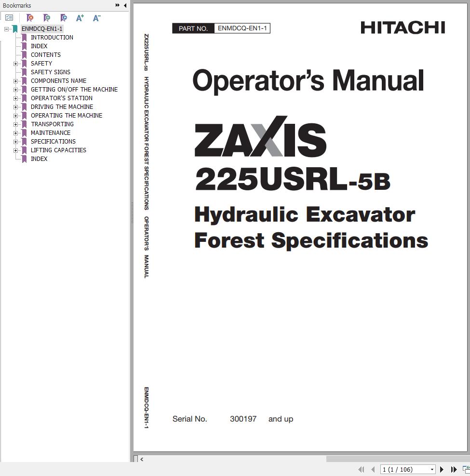Select OPERATING THE MACHINE bookmark label
Image resolution: width=470 pixels, height=476 pixels.
pyautogui.click(x=67, y=115)
